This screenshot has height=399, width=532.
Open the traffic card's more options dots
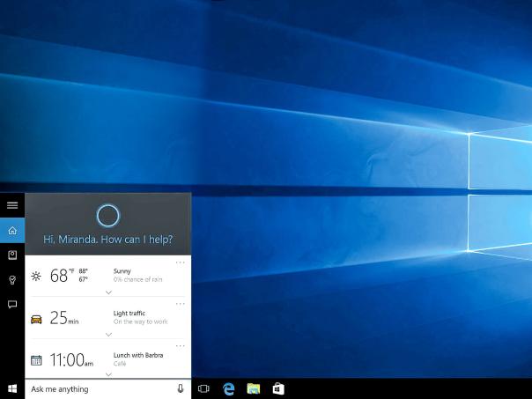pyautogui.click(x=181, y=304)
